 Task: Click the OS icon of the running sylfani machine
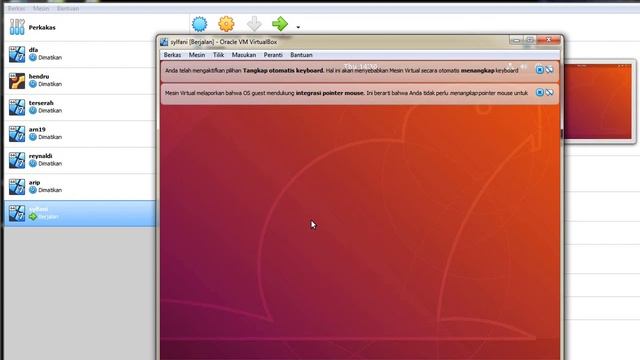point(17,213)
